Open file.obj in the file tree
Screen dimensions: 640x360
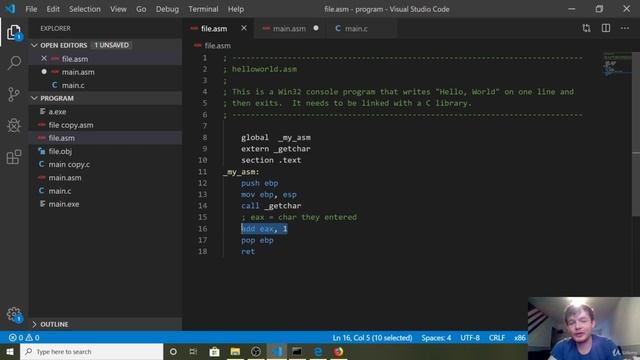coord(105,151)
